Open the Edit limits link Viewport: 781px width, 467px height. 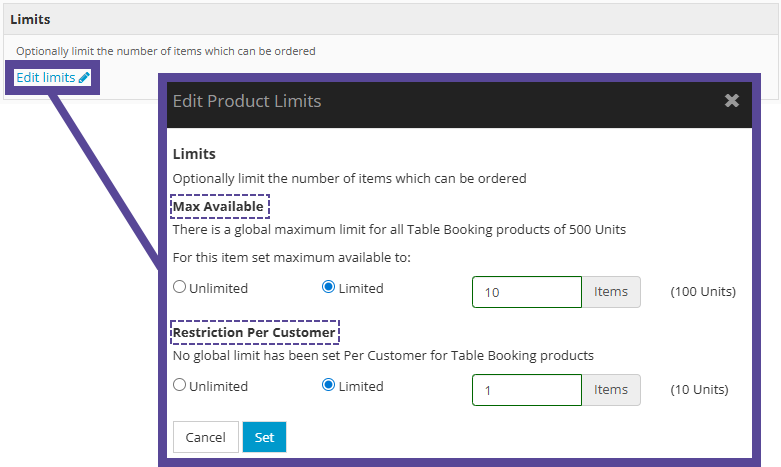[x=46, y=78]
